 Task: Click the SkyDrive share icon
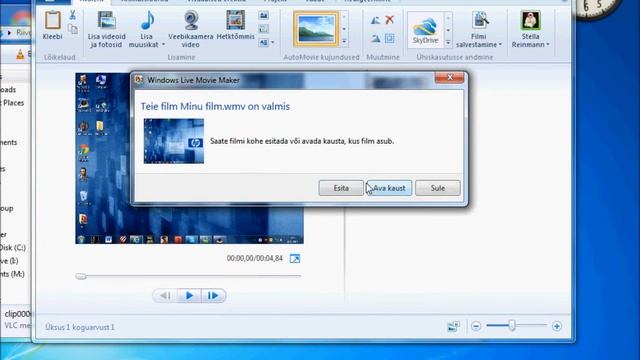[425, 30]
